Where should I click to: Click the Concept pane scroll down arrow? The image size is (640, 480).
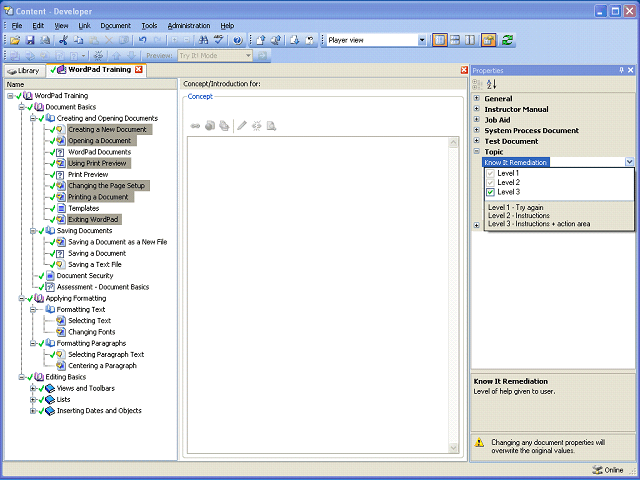coord(453,448)
